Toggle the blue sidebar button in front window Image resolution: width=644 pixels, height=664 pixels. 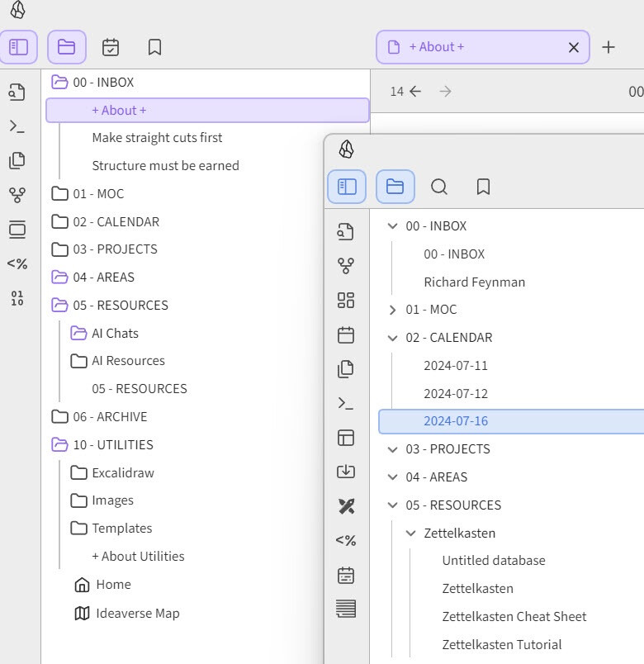pos(347,187)
